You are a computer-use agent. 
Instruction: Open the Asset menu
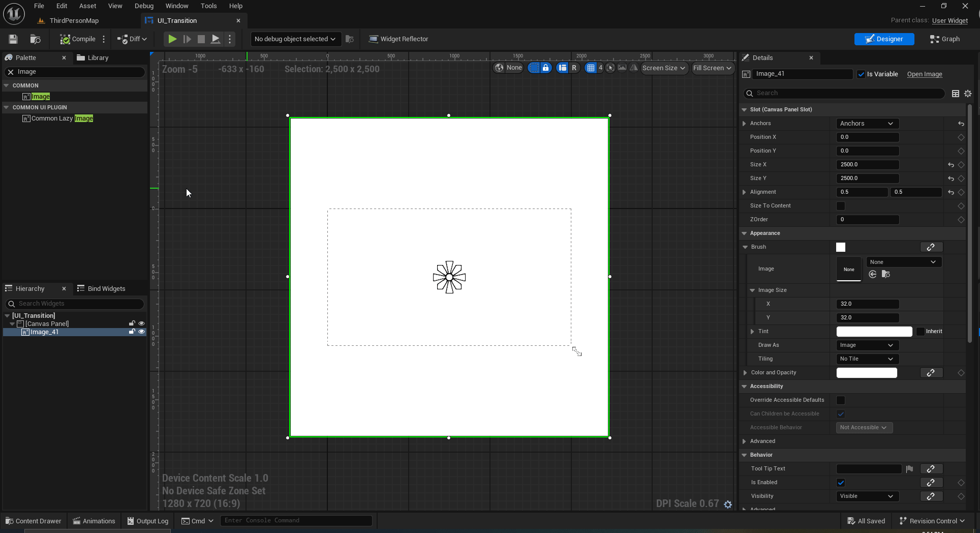click(x=87, y=6)
